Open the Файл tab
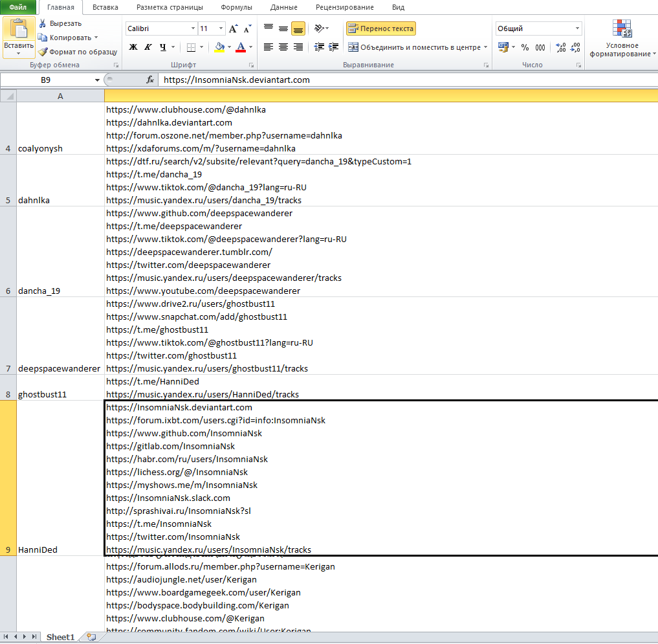This screenshot has height=644, width=658. 17,7
